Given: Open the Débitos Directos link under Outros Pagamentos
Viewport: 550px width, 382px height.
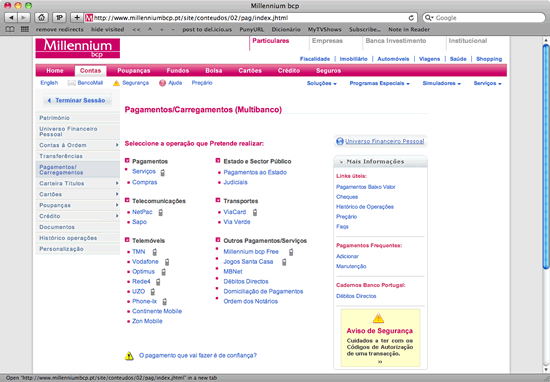Looking at the screenshot, I should tap(246, 282).
